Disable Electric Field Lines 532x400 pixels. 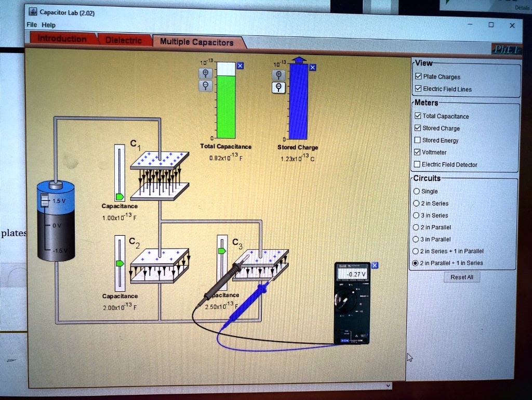[x=419, y=88]
